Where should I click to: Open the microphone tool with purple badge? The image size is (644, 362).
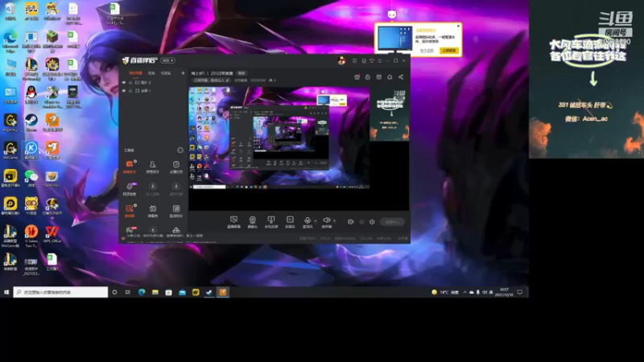pyautogui.click(x=130, y=189)
